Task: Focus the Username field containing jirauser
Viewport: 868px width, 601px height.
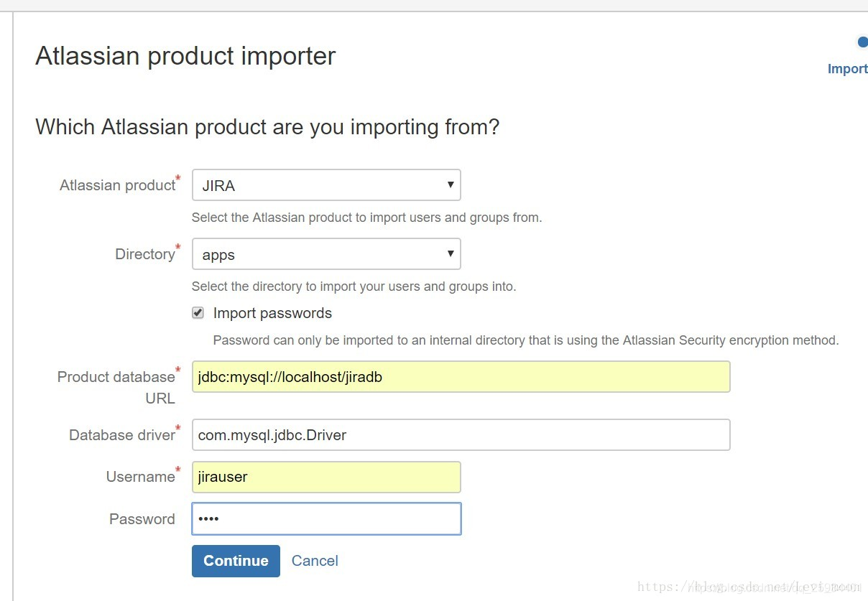Action: pyautogui.click(x=326, y=477)
